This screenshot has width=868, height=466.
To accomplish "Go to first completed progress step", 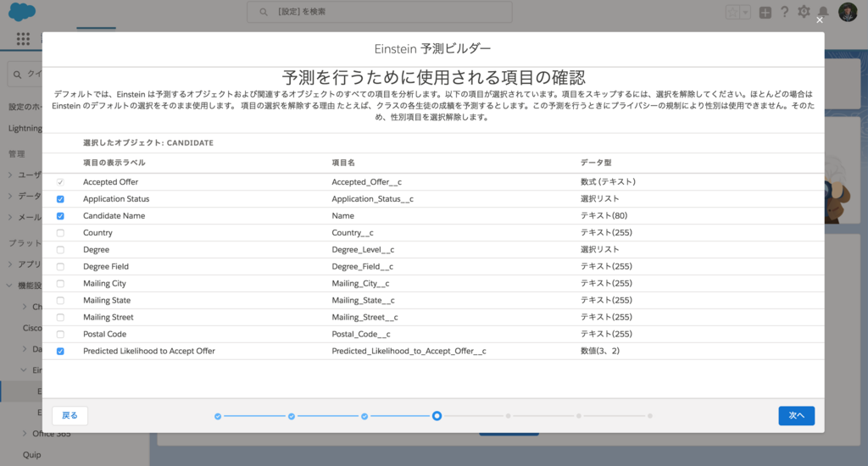I will pos(218,416).
